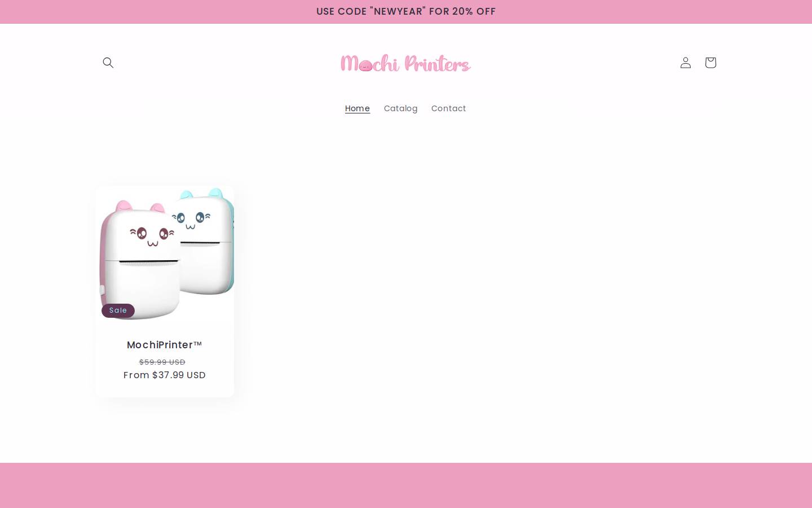Click the From $37.99 USD price
The image size is (812, 508).
(165, 375)
